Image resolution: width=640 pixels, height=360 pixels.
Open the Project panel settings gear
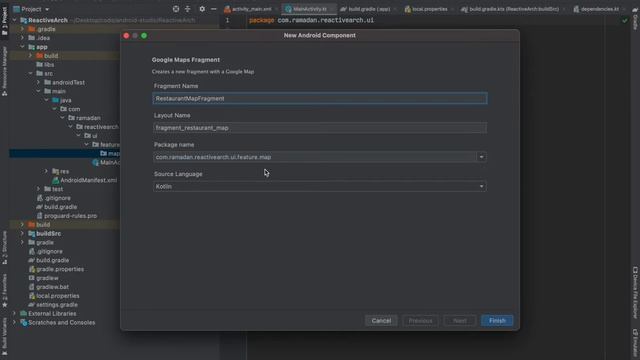(x=202, y=9)
